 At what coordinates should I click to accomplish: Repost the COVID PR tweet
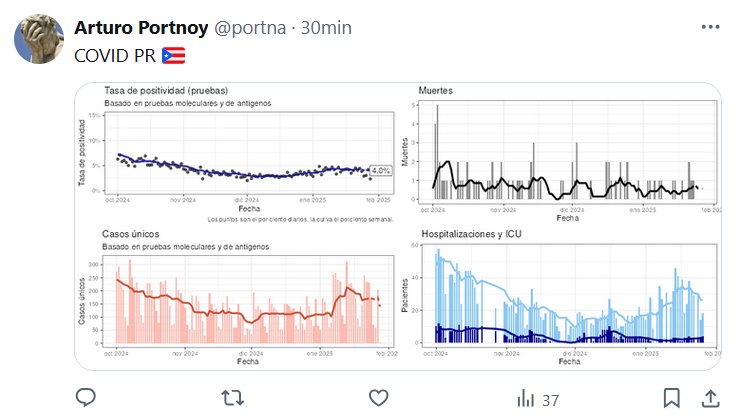[232, 398]
